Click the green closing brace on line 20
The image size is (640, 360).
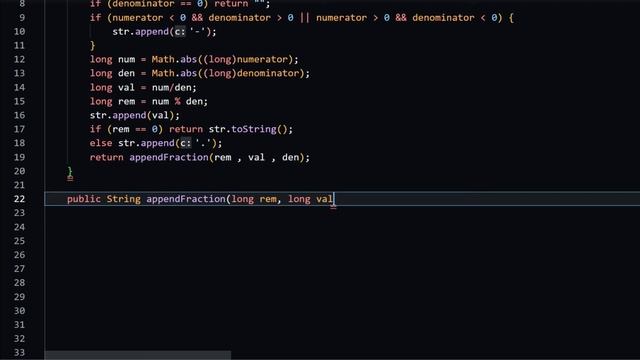(70, 171)
